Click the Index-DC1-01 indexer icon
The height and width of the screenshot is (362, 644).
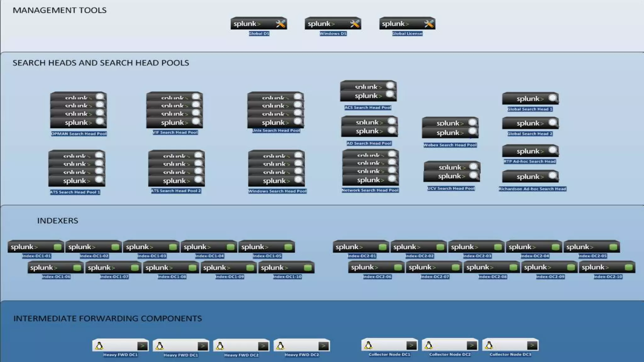coord(36,247)
